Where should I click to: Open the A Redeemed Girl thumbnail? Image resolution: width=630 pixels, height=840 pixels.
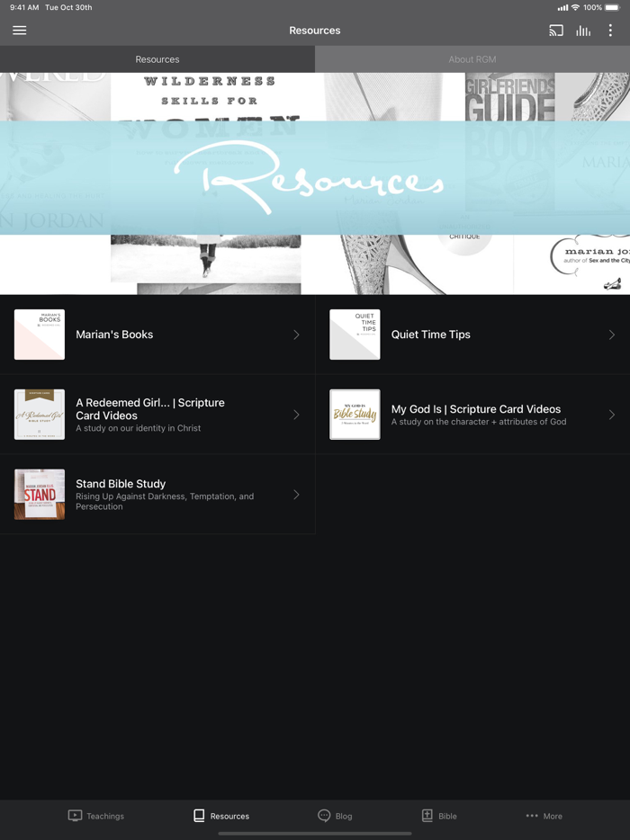(x=40, y=414)
